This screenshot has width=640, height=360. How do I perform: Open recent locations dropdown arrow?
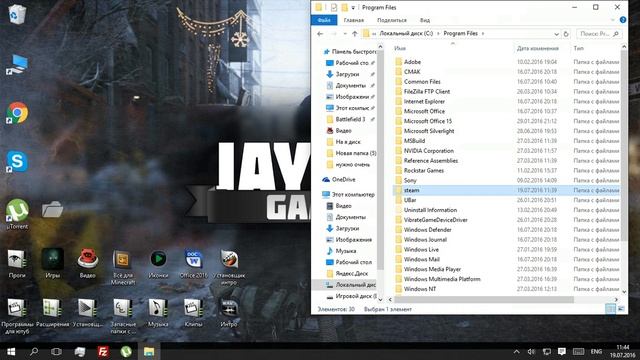tap(345, 34)
